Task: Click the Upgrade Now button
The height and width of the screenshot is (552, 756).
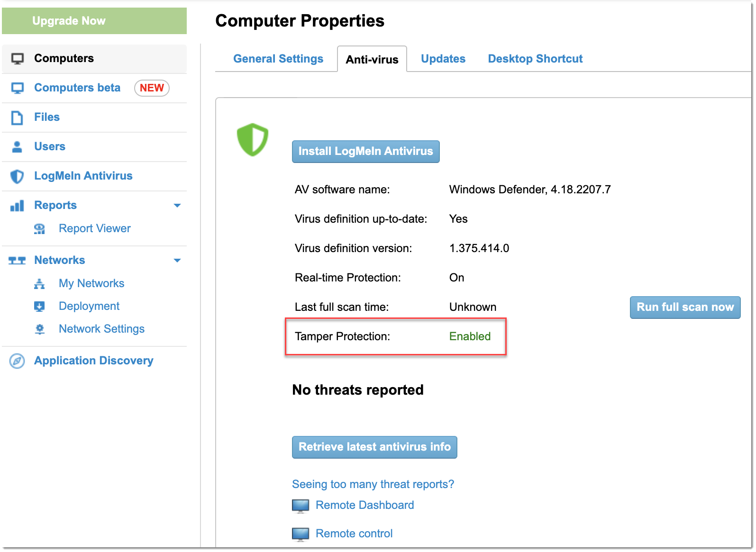Action: (x=94, y=21)
